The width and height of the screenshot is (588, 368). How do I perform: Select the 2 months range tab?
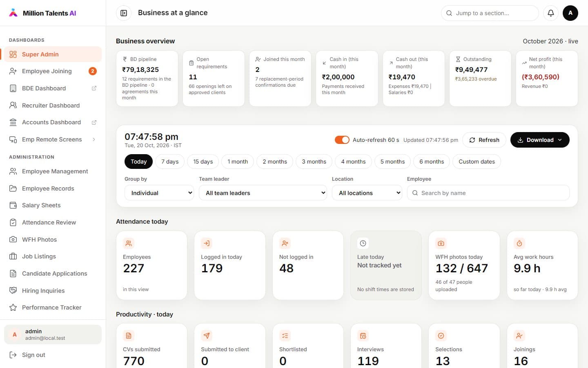[x=275, y=162]
